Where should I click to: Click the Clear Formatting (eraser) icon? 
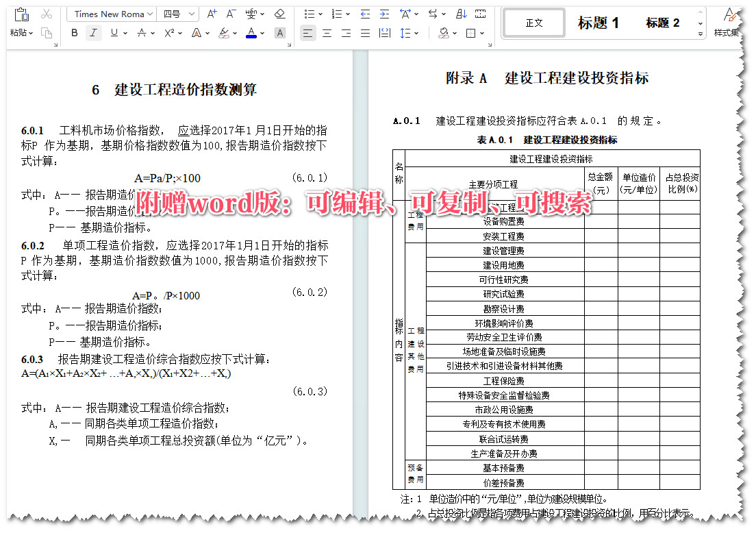(x=279, y=13)
